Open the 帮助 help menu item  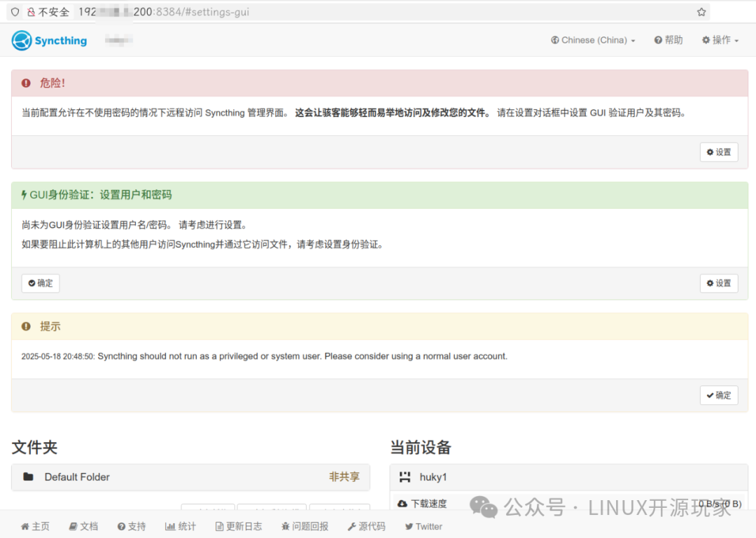668,41
